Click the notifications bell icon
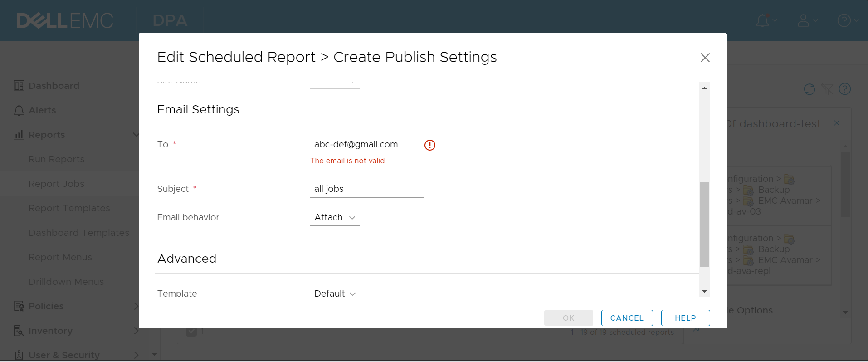This screenshot has height=362, width=868. [762, 20]
